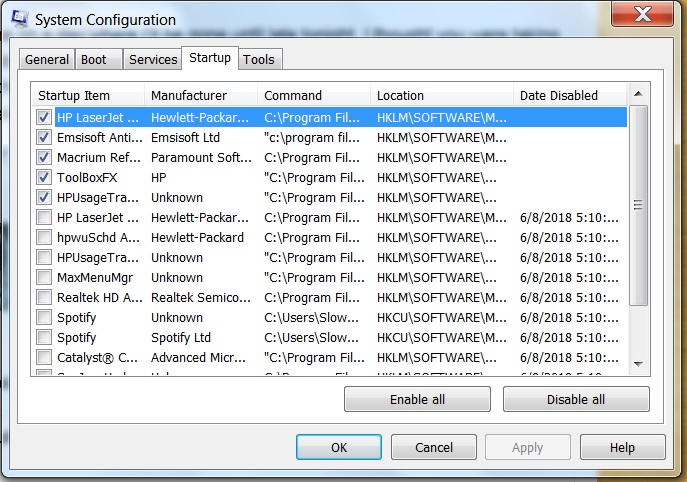Go to the Services tab
Viewport: 687px width, 482px height.
pos(153,59)
